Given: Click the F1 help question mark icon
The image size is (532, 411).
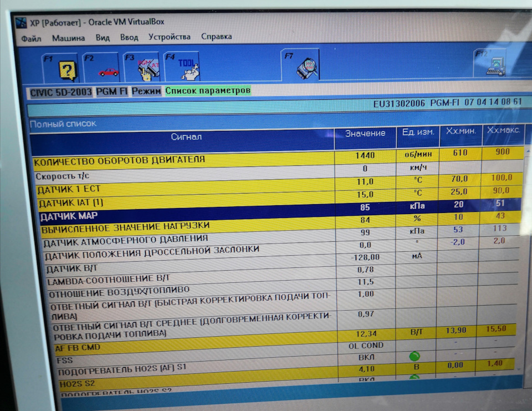Looking at the screenshot, I should tap(67, 70).
